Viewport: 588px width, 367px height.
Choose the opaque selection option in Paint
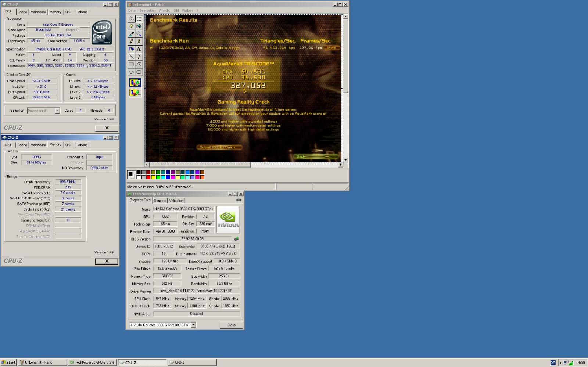tap(135, 83)
